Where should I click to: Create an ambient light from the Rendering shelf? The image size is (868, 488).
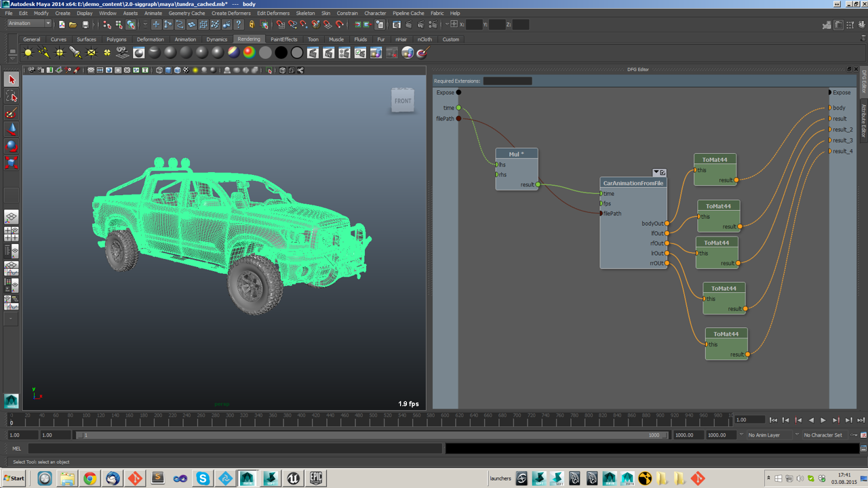click(27, 52)
